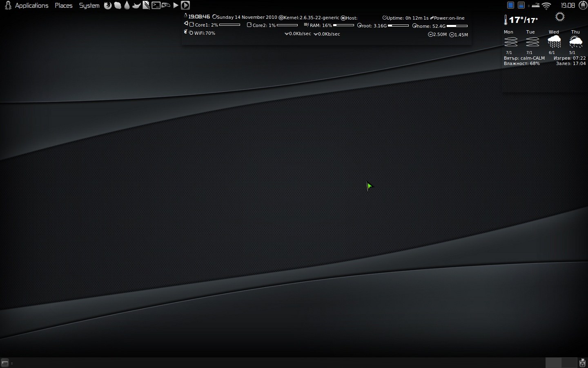Open the text editor launcher with pencil
Viewport: 588px width, 368px height.
(x=146, y=5)
